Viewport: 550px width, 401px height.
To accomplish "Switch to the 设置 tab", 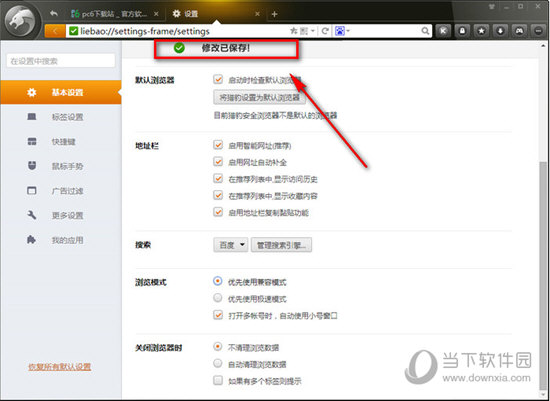I will point(216,14).
